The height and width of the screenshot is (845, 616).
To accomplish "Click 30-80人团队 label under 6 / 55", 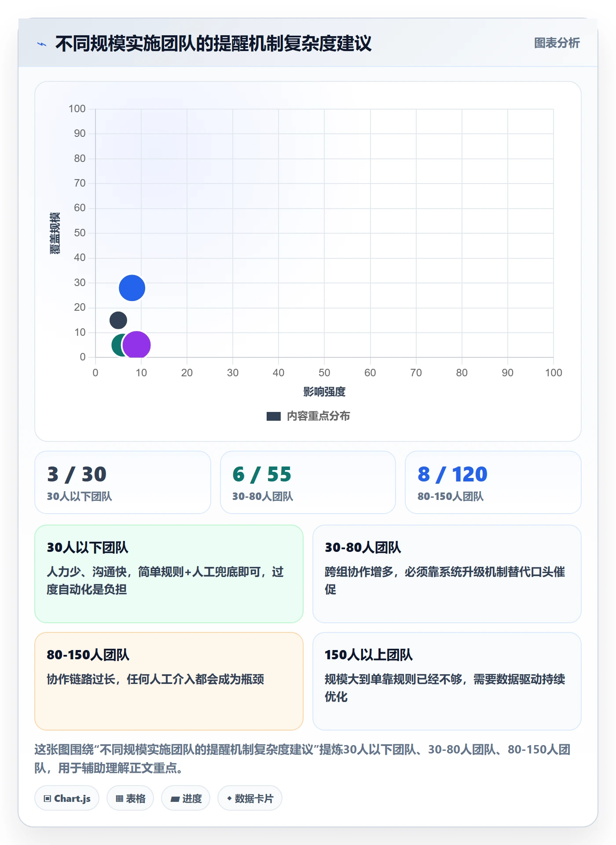I will tap(263, 496).
